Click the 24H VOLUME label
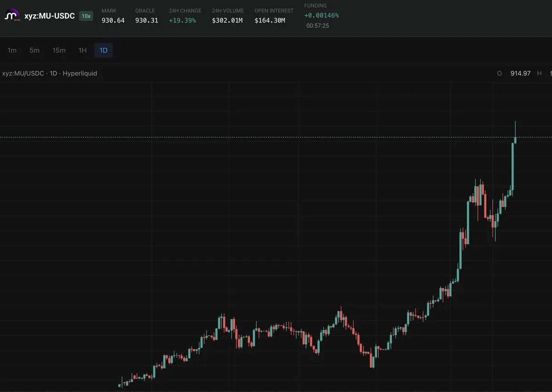Image resolution: width=552 pixels, height=392 pixels. tap(228, 11)
